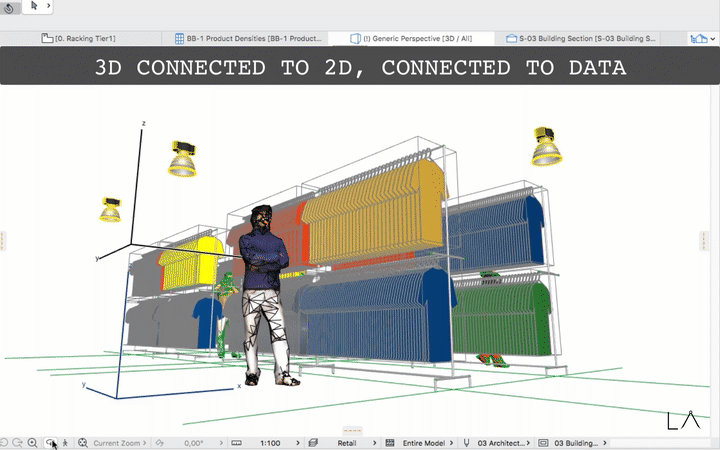Click the Fit in Window icon
The image size is (720, 450).
point(83,442)
